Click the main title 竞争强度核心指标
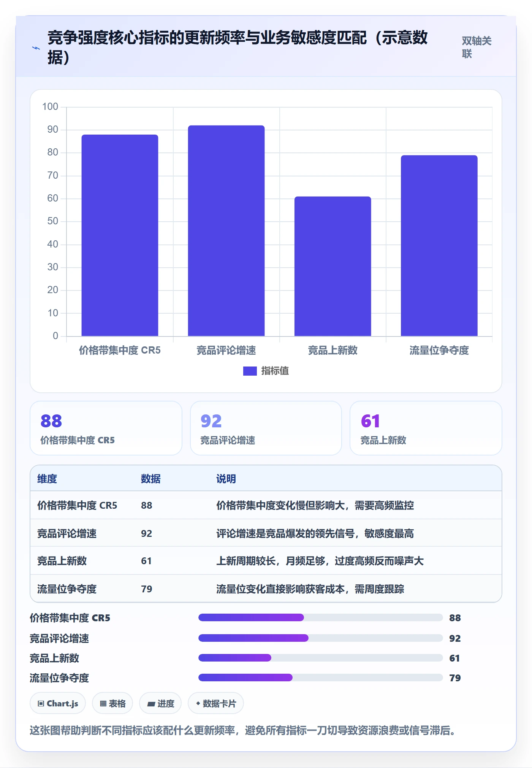Viewport: 532px width, 768px height. (x=237, y=48)
